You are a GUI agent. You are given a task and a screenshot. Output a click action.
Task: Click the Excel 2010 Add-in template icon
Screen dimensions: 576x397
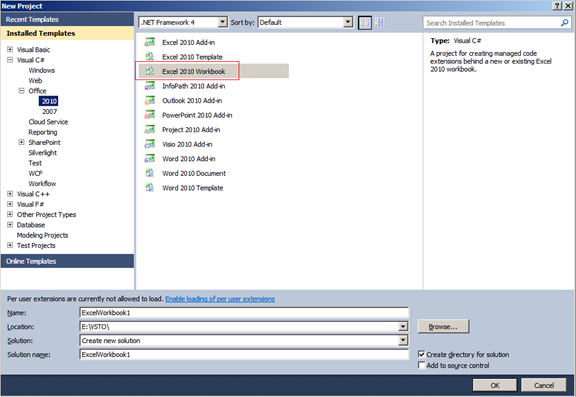[150, 42]
